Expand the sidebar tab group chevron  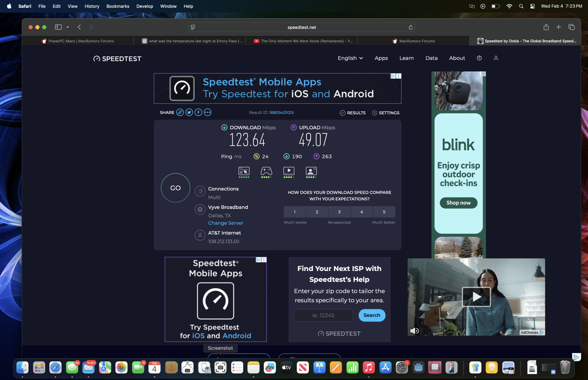point(68,27)
